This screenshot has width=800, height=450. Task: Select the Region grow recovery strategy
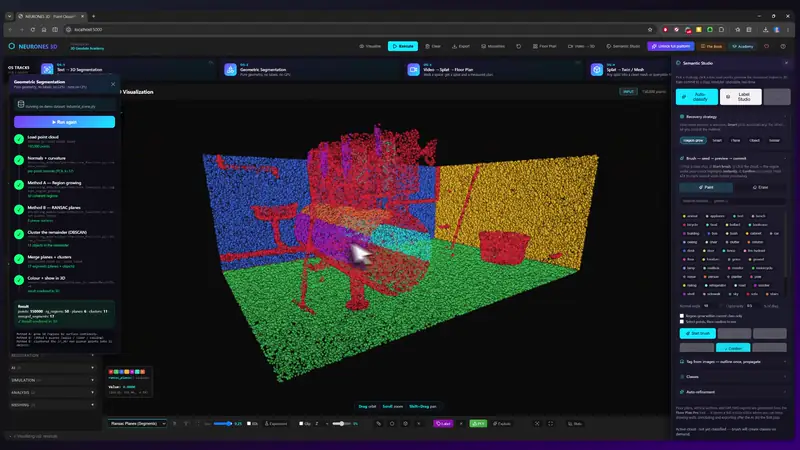[x=693, y=140]
